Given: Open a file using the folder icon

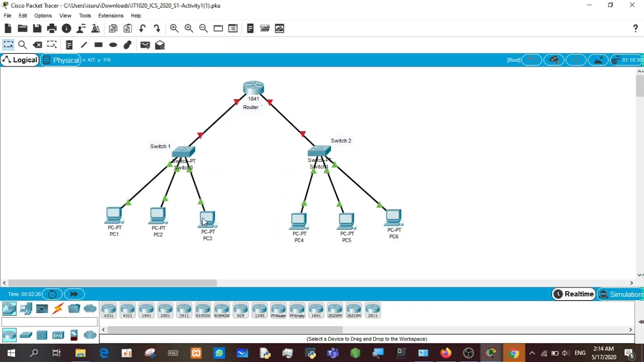Looking at the screenshot, I should pyautogui.click(x=23, y=29).
